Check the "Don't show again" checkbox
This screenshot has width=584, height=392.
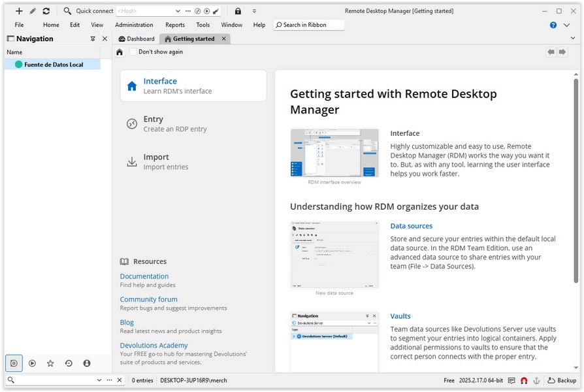pyautogui.click(x=133, y=52)
